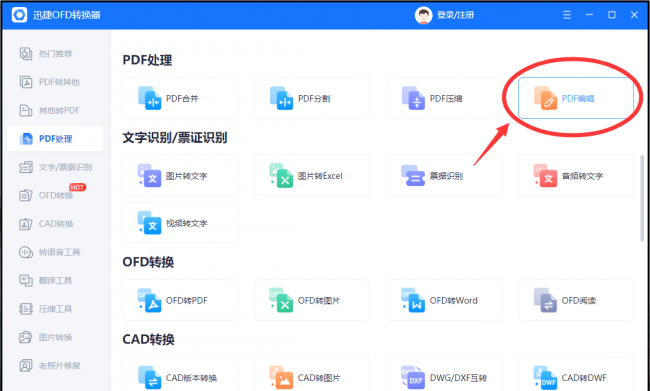Click the user avatar icon
The height and width of the screenshot is (391, 650).
click(423, 15)
